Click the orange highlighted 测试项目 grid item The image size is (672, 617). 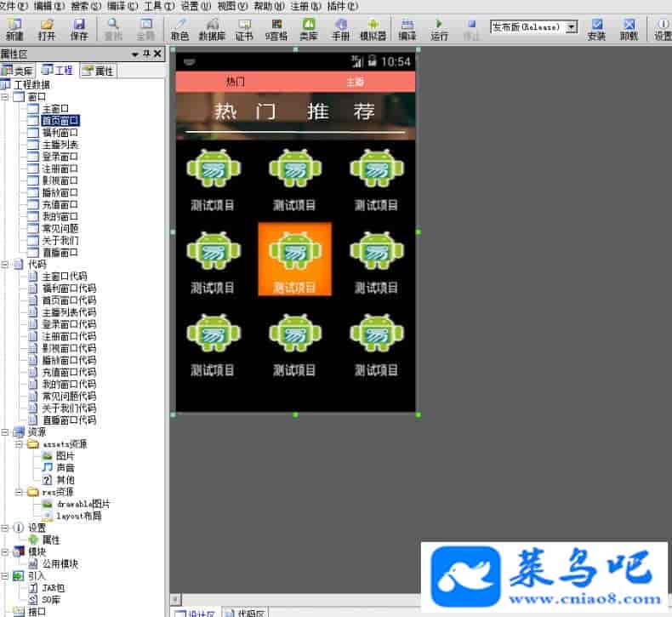(294, 260)
